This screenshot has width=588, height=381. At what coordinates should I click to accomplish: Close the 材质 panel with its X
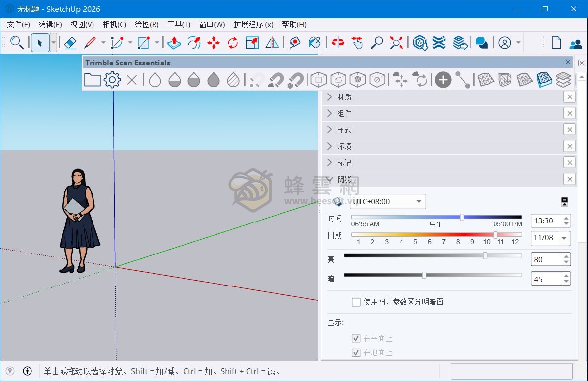(x=570, y=97)
